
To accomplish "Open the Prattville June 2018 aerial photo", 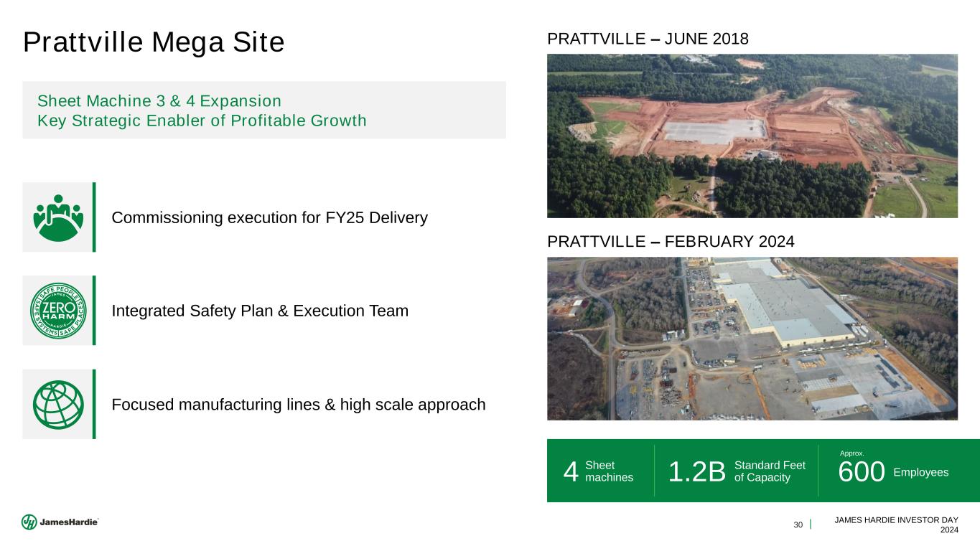I will [x=752, y=136].
